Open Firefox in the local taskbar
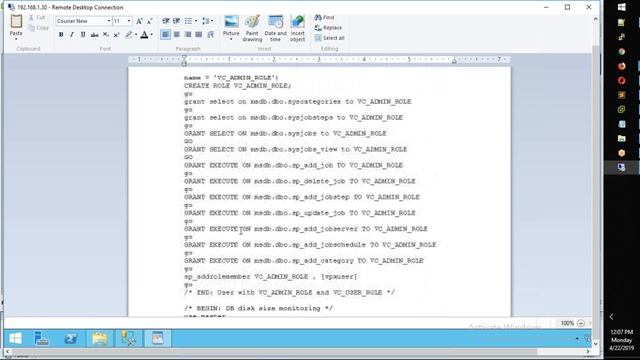The image size is (640, 360). tap(622, 66)
